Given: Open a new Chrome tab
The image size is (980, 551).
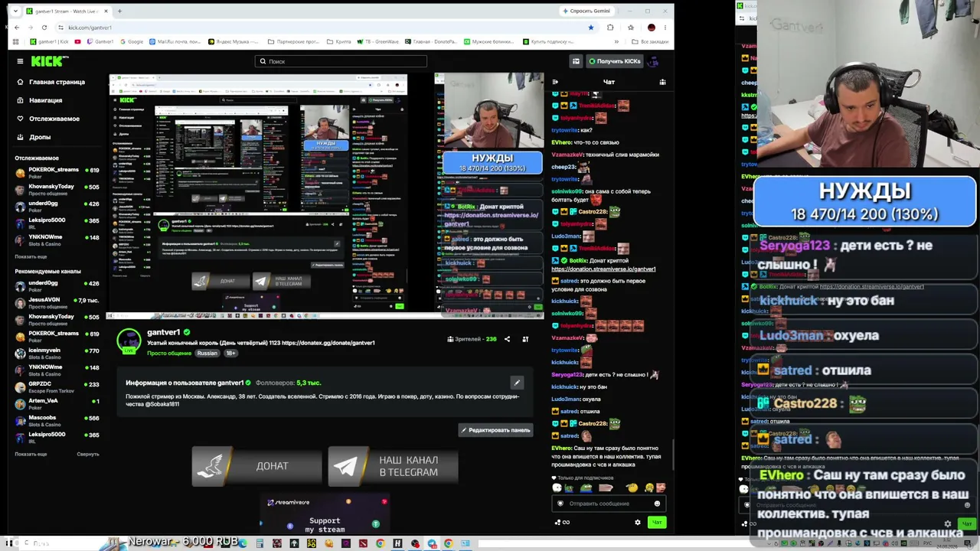Looking at the screenshot, I should 119,11.
